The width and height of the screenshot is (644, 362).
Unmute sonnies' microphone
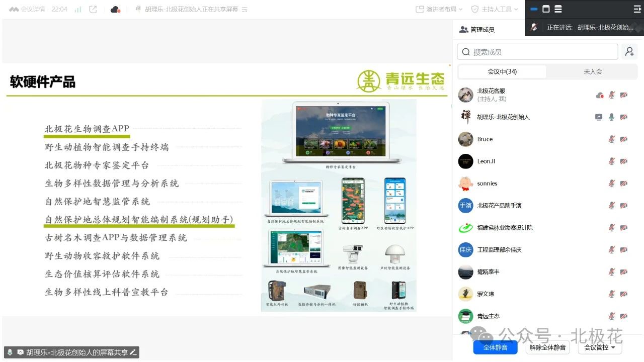click(x=612, y=184)
